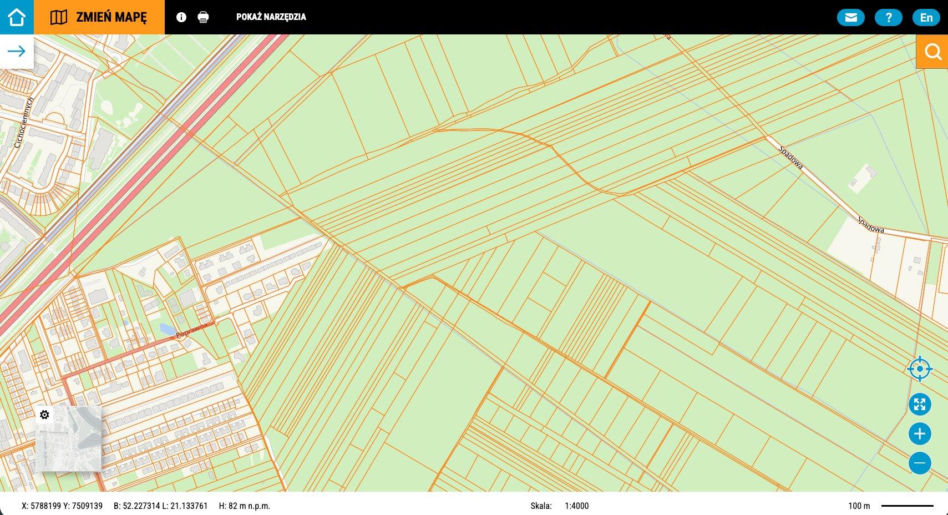This screenshot has width=948, height=515.
Task: Click the X Y coordinates readout
Action: 62,506
